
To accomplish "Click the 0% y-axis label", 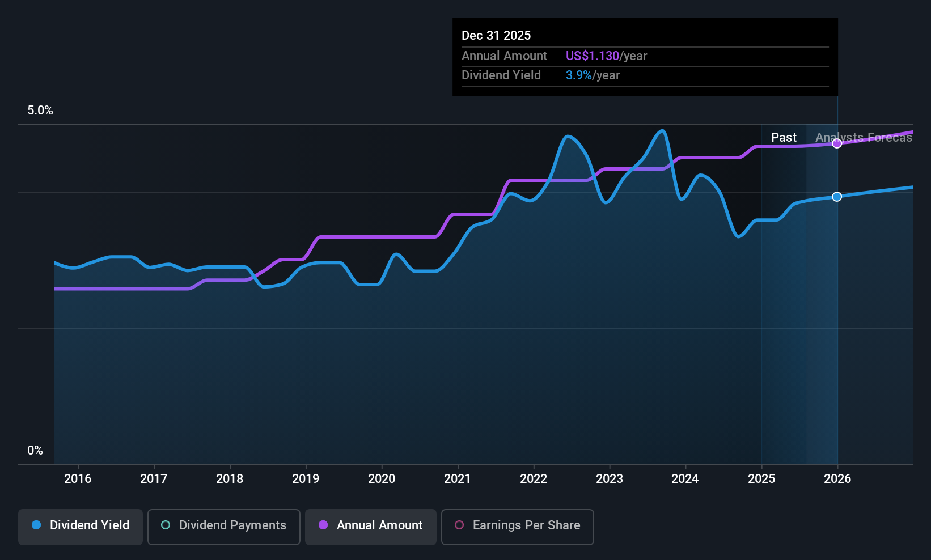I will [35, 451].
